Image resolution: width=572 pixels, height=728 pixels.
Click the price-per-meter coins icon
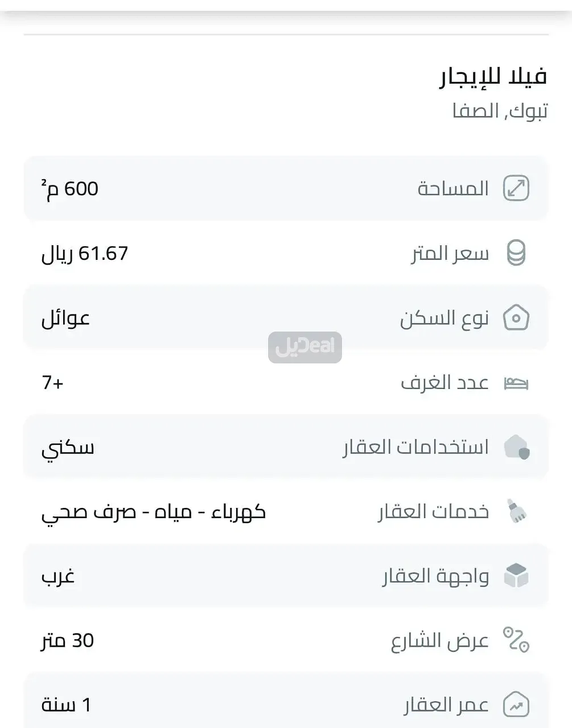tap(516, 253)
